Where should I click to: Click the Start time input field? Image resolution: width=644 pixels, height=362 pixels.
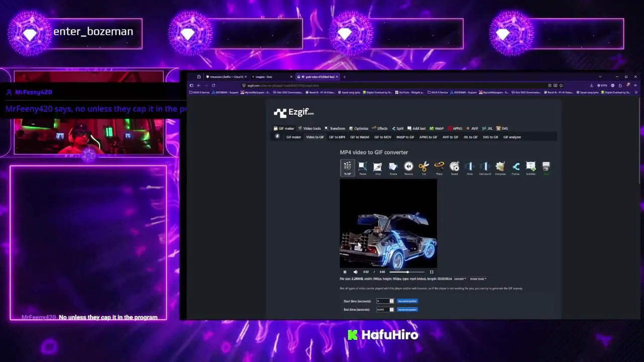pyautogui.click(x=385, y=301)
